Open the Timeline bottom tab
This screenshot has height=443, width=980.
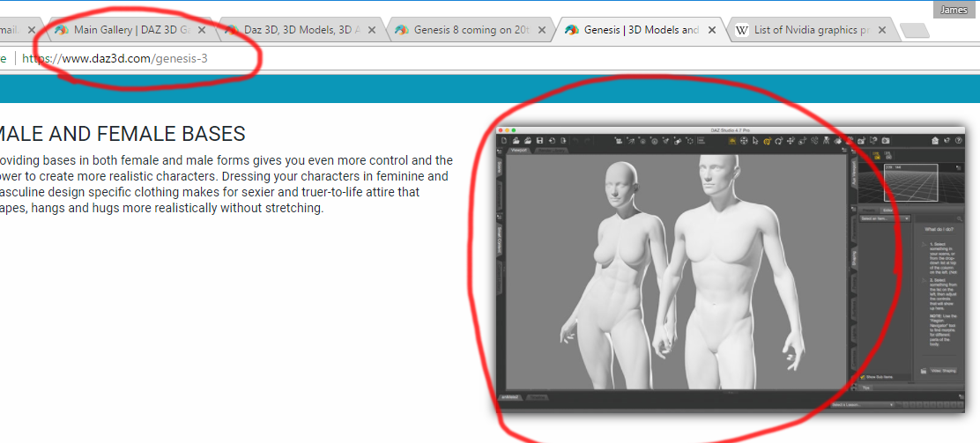[538, 397]
